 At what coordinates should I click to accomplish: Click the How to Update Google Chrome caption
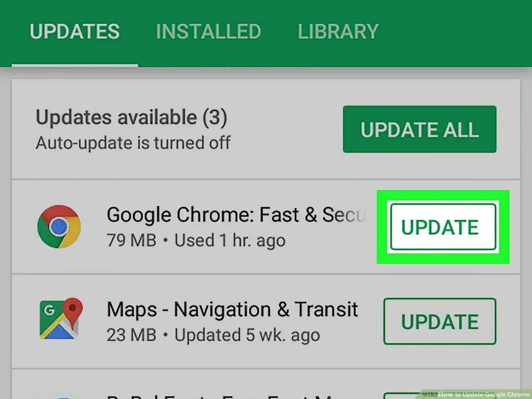click(484, 395)
